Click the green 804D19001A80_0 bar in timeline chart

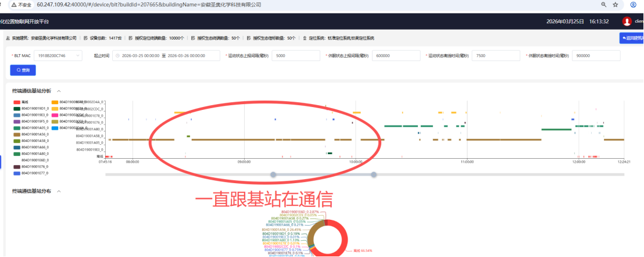click(x=556, y=129)
